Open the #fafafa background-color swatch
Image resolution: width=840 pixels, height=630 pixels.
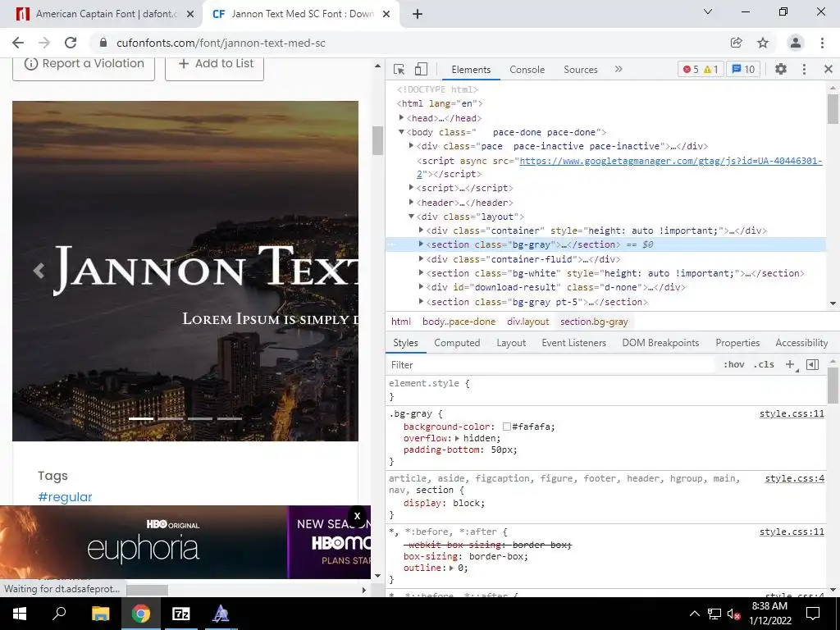click(x=506, y=427)
